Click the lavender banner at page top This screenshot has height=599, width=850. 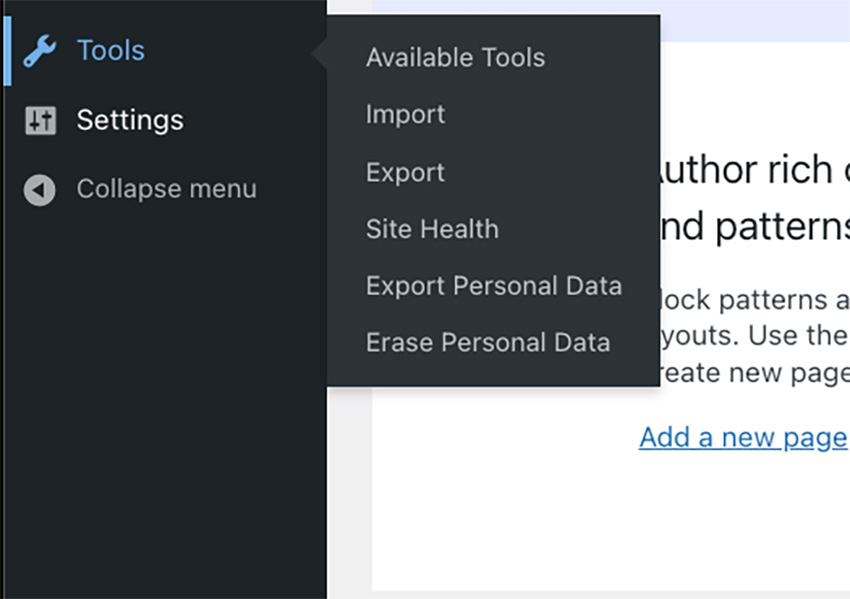755,21
